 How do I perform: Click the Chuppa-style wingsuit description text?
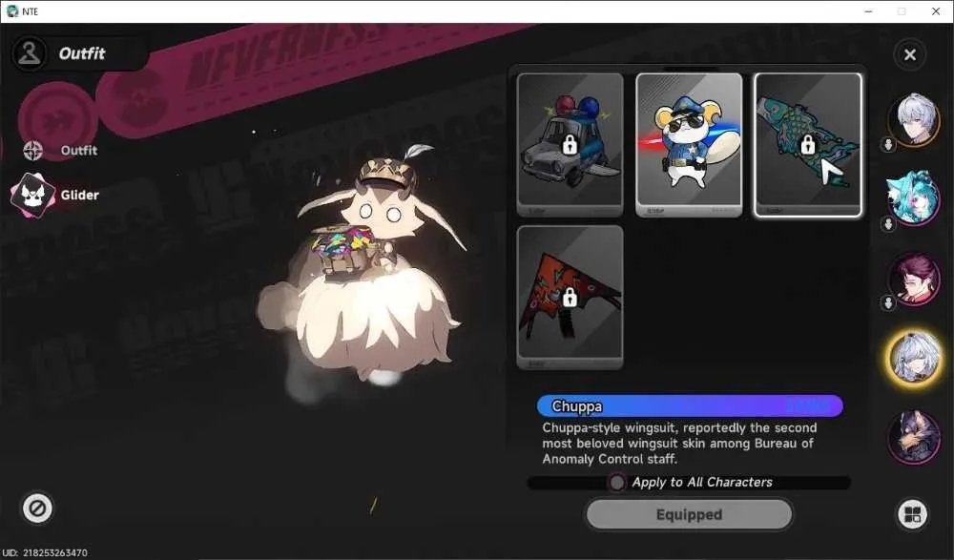679,443
